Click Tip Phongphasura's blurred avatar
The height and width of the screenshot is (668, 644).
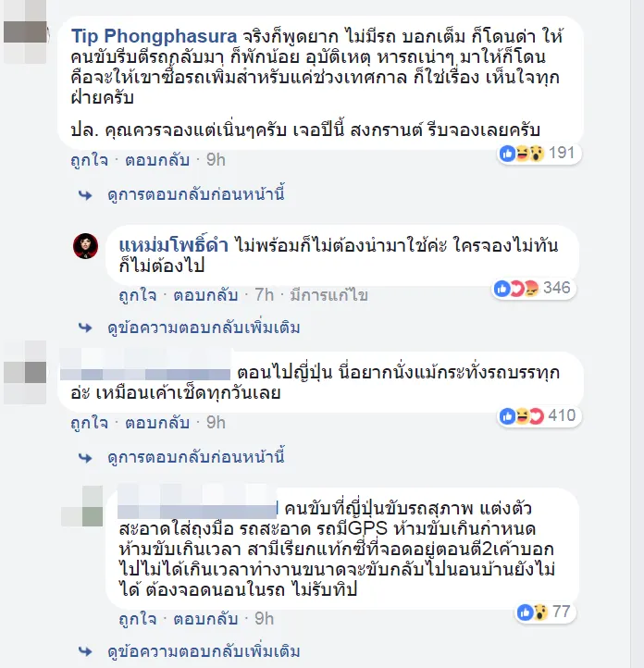[x=25, y=32]
